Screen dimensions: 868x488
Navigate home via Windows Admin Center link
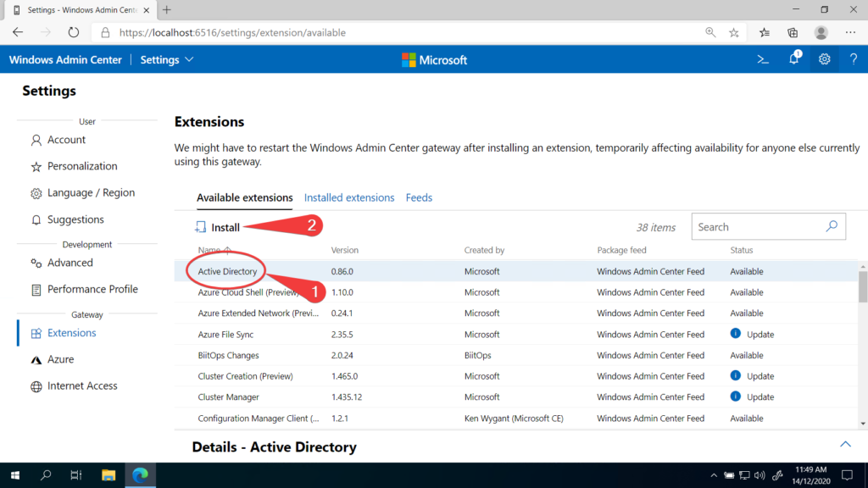click(x=65, y=59)
